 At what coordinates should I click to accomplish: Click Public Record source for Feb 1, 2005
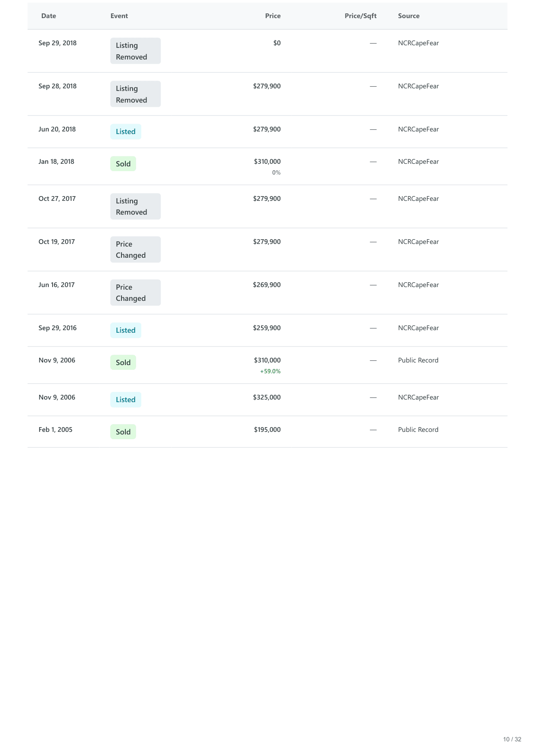pyautogui.click(x=418, y=430)
